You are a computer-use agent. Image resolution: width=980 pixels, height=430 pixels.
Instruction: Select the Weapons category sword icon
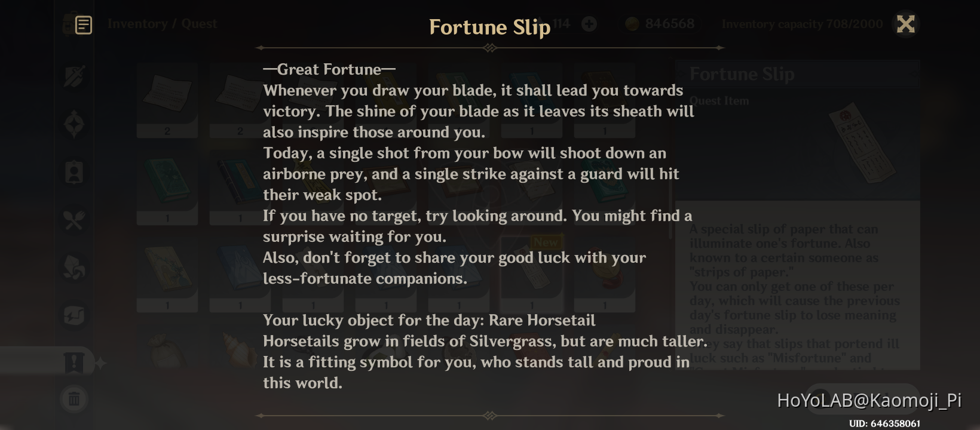(x=74, y=77)
